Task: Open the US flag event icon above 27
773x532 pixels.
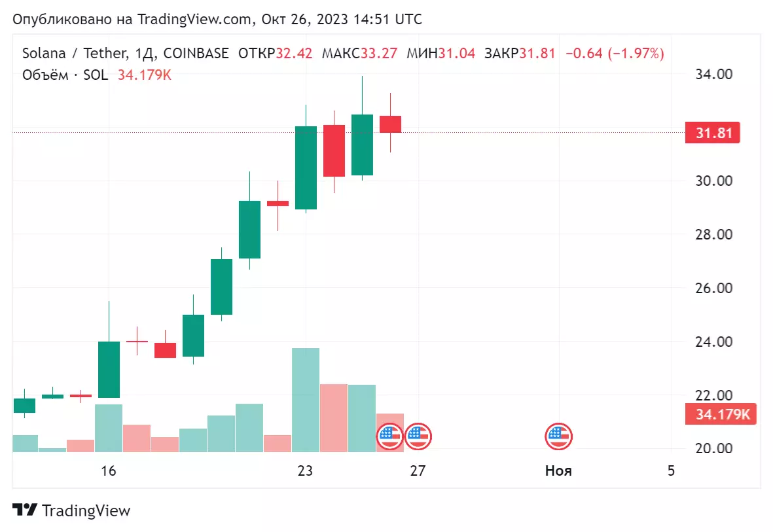Action: point(418,436)
